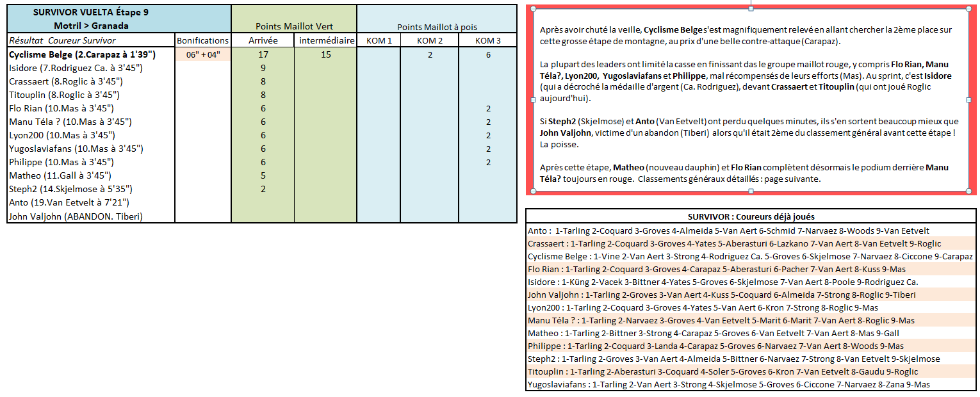Viewport: 980px width, 397px height.
Task: Select the Points Maillot Vert header
Action: point(293,26)
